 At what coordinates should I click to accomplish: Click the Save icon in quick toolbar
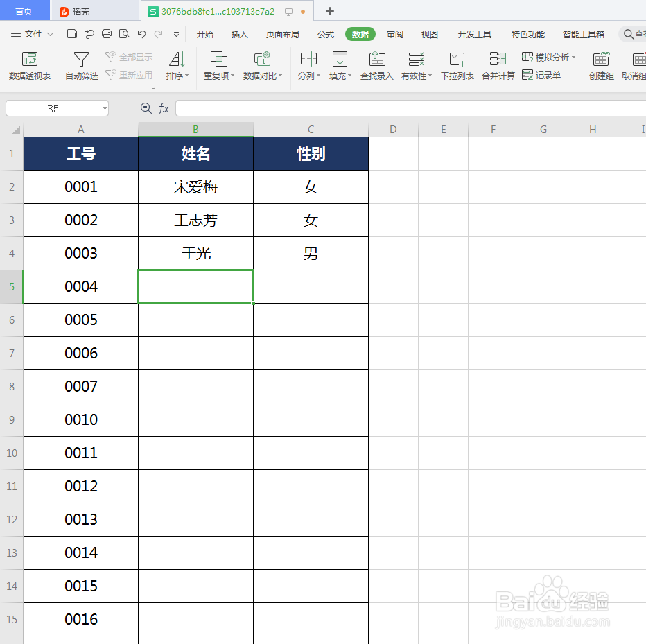[x=71, y=34]
